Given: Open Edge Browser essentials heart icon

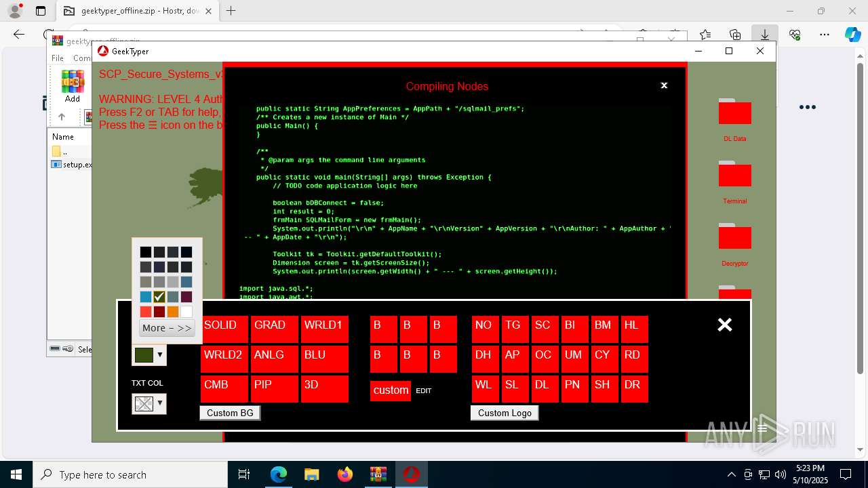Looking at the screenshot, I should pyautogui.click(x=795, y=35).
